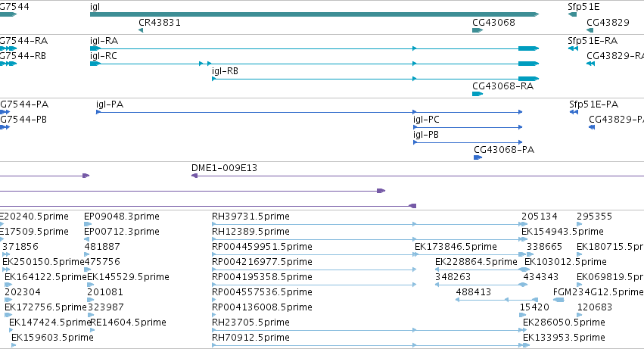The height and width of the screenshot is (349, 644).
Task: Click EST label RE14604.5prime
Action: click(128, 323)
